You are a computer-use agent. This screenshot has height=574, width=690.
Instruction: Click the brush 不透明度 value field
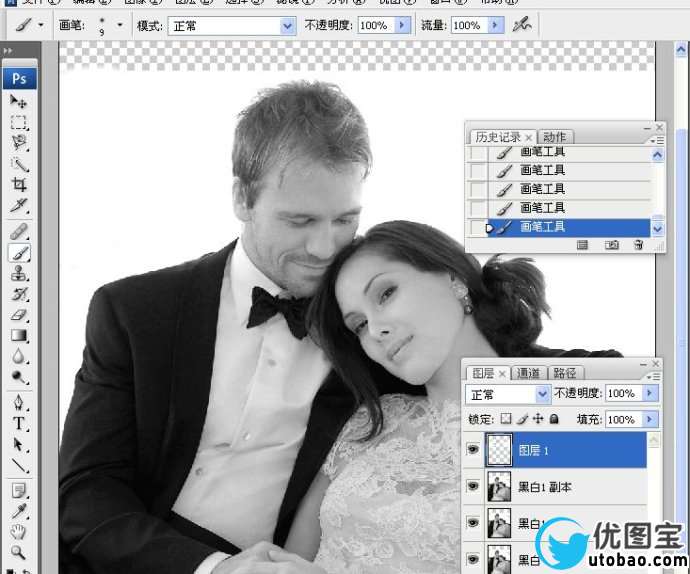point(377,26)
